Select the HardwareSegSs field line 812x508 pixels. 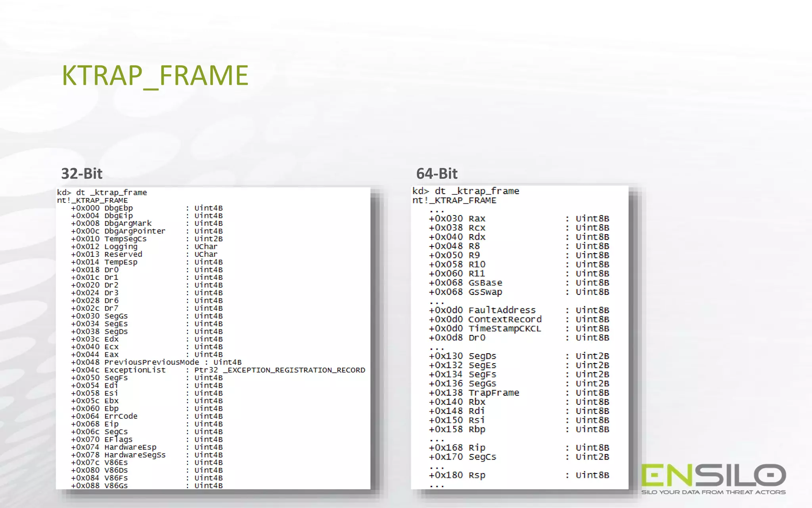pyautogui.click(x=147, y=455)
